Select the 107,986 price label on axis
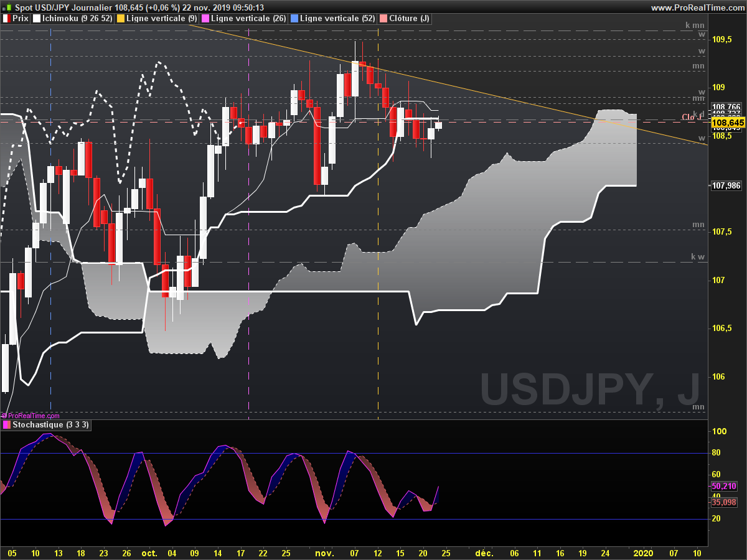This screenshot has width=747, height=560. pos(726,185)
